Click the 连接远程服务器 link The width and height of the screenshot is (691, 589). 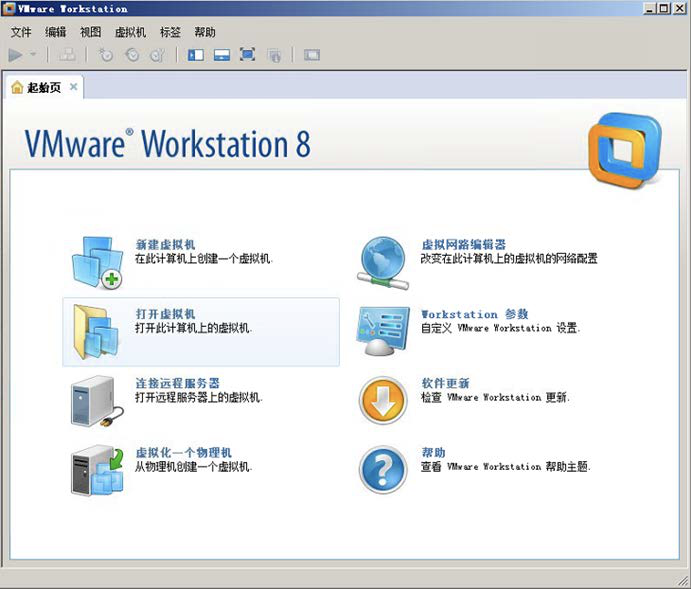click(177, 383)
